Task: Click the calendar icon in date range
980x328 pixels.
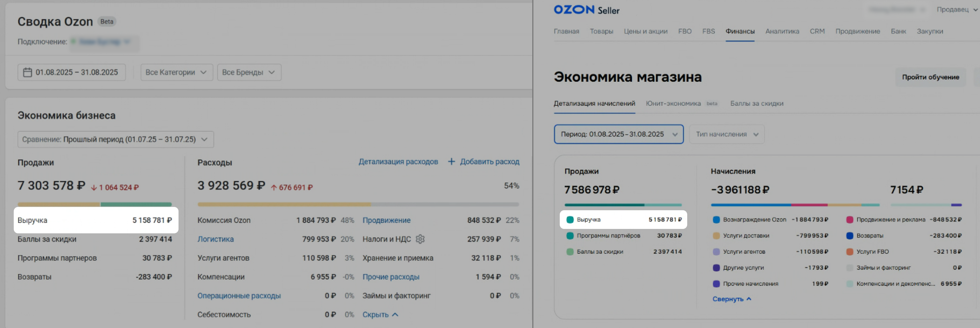Action: click(x=27, y=72)
